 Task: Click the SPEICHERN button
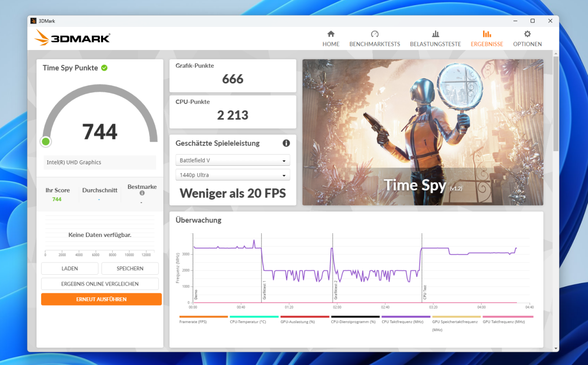[130, 268]
